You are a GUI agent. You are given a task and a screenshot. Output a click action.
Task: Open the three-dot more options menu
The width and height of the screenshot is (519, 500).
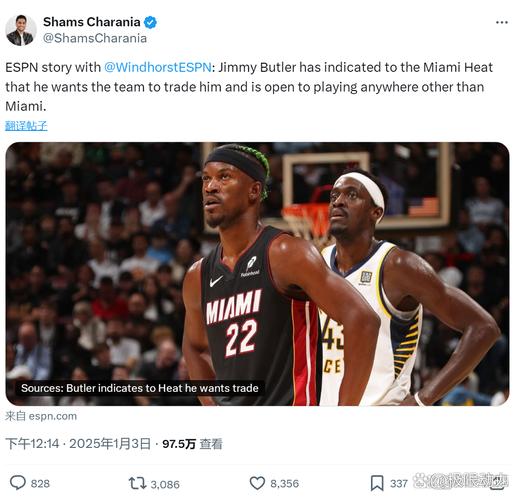pos(501,23)
